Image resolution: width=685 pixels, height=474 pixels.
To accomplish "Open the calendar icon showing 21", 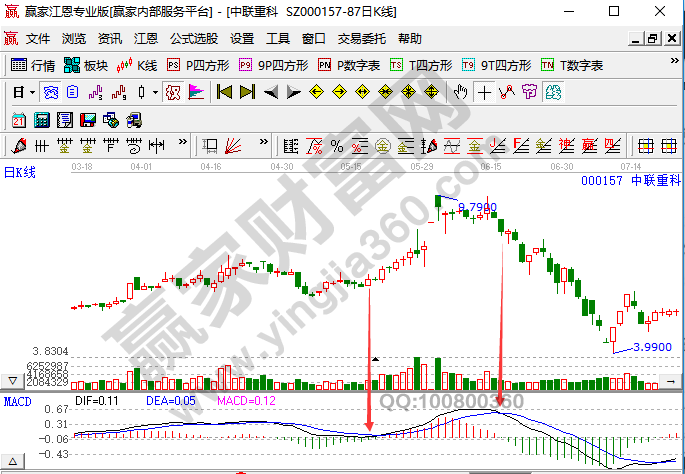I will point(19,119).
